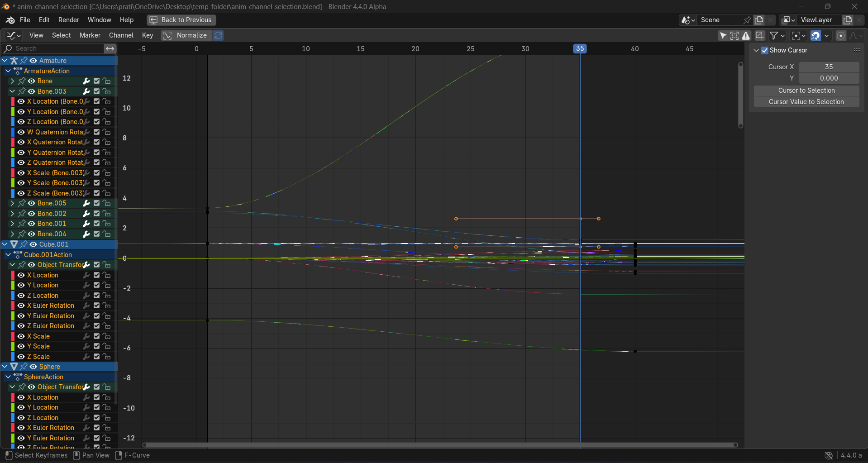This screenshot has width=868, height=463.
Task: Create a new scene with the duplicate icon
Action: (x=759, y=20)
